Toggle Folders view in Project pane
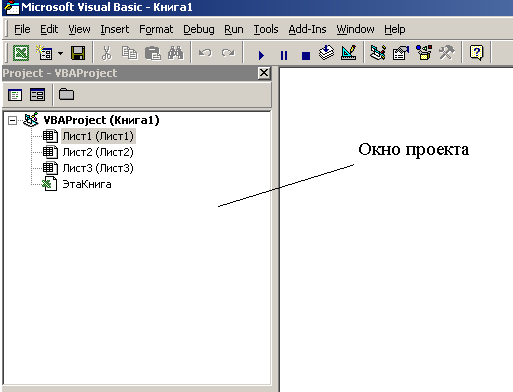The image size is (513, 392). click(x=66, y=95)
